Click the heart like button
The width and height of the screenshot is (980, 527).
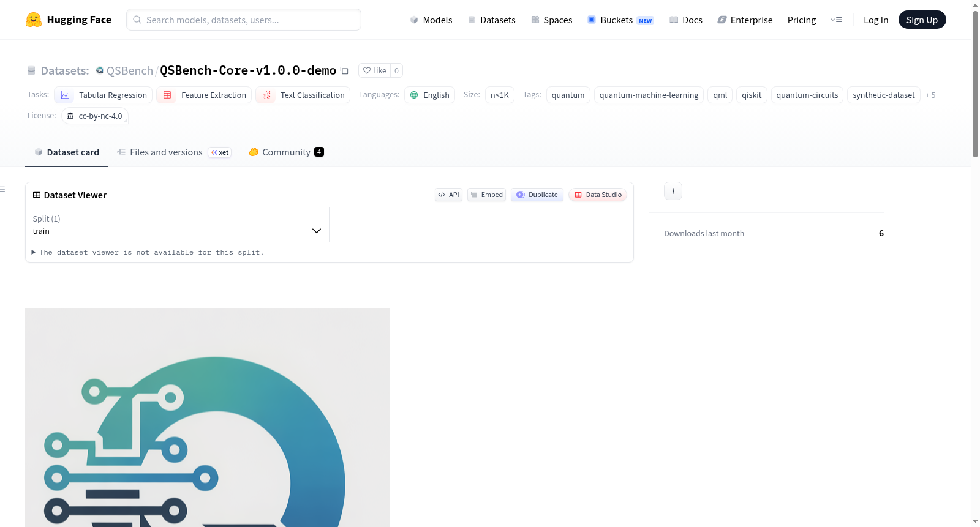point(374,70)
